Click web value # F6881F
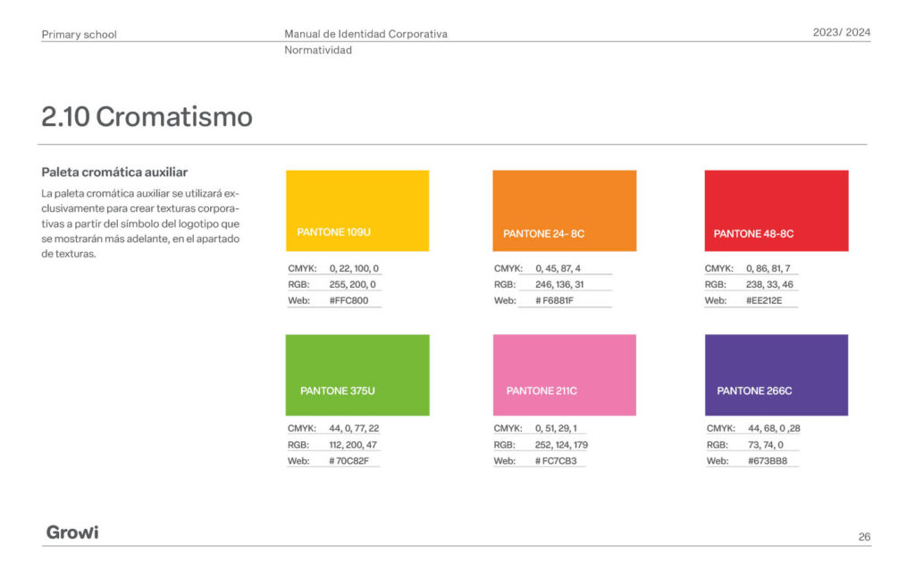Image resolution: width=915 pixels, height=588 pixels. point(554,300)
